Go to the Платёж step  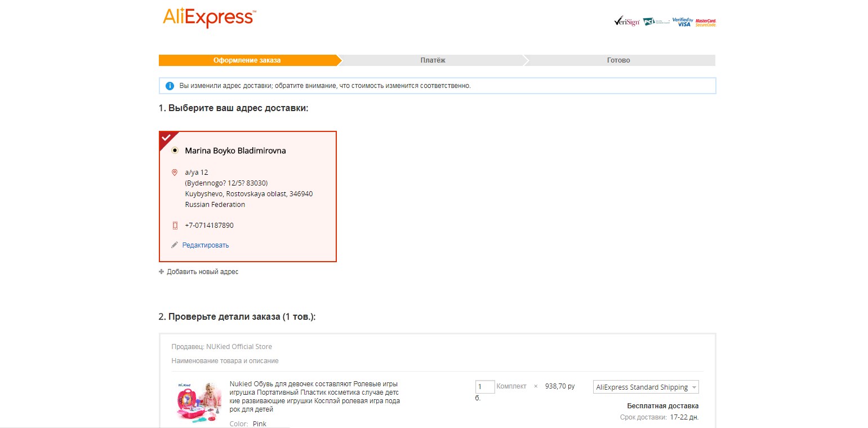(x=433, y=60)
